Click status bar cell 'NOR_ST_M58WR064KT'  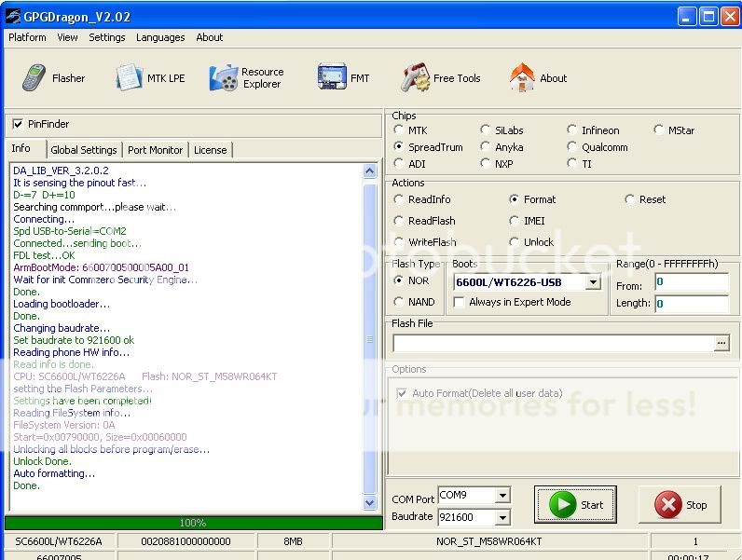coord(488,541)
